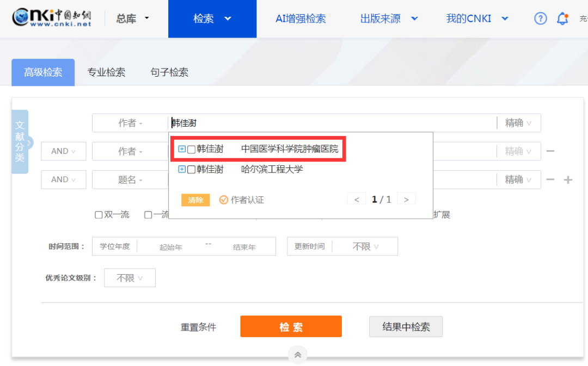Check 韩佳澍 中国医学科学院肿瘤医院 checkbox
Screen dimensions: 588x366
pos(191,150)
